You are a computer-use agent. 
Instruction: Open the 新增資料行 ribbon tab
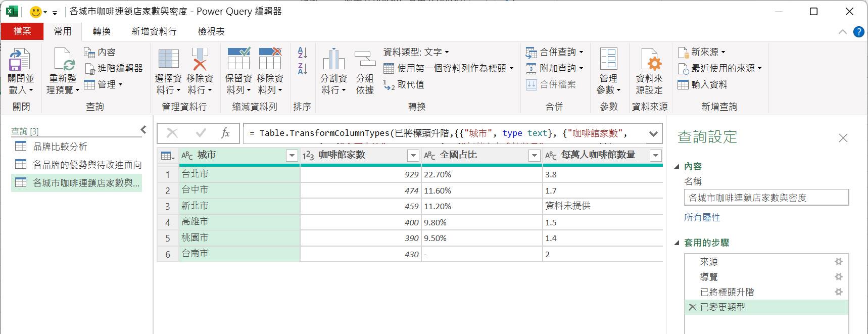[x=154, y=31]
